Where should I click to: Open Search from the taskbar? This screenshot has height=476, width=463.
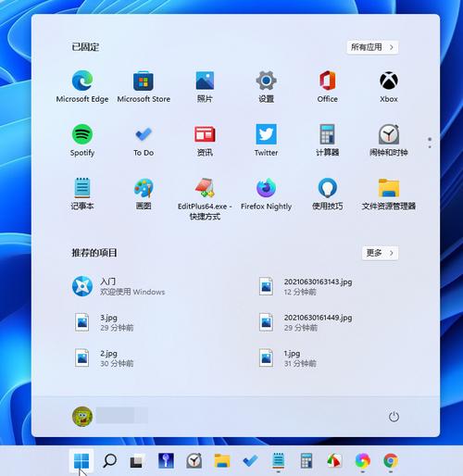pos(109,461)
